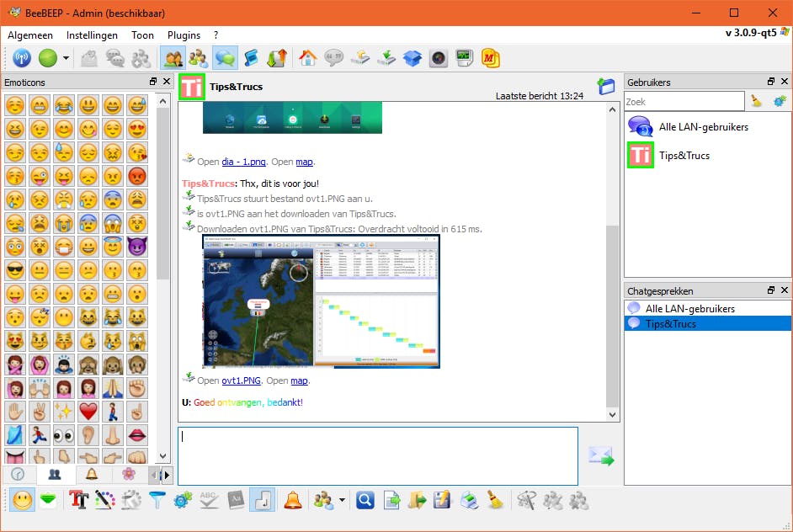Click the green download arrow drive icon

[x=387, y=58]
